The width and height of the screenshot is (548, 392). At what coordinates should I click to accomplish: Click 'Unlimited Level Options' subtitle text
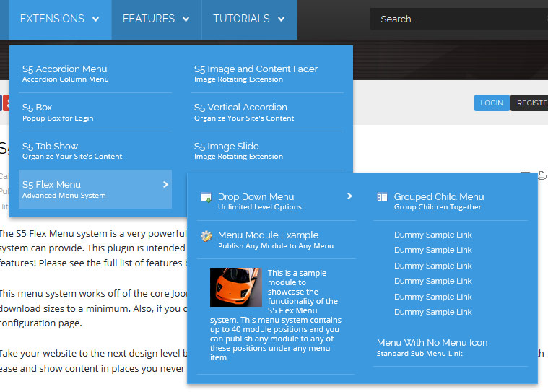tap(260, 207)
